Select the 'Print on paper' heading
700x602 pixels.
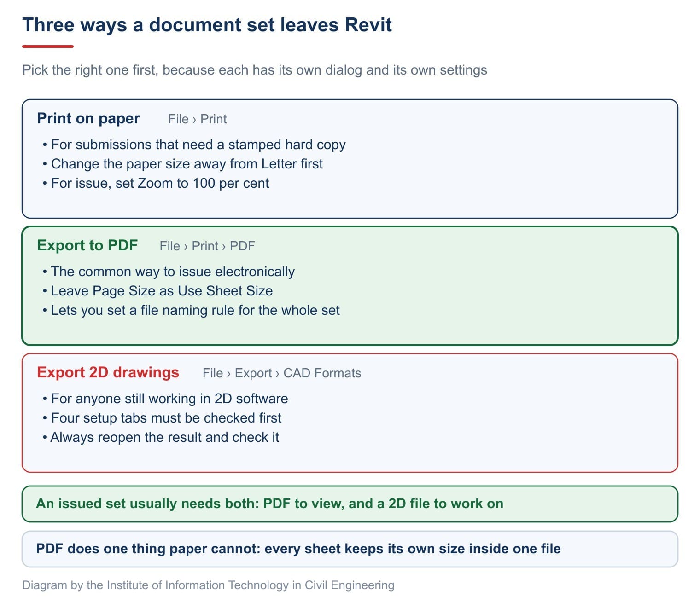coord(88,118)
